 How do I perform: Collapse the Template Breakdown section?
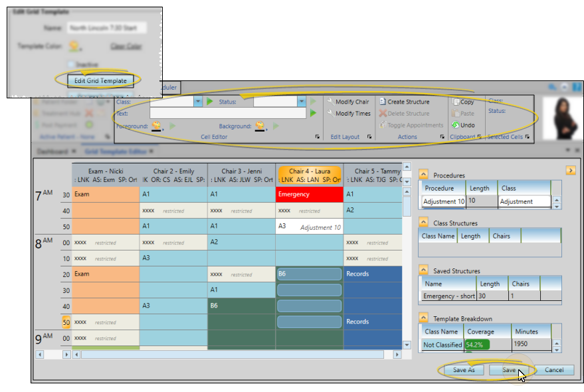[x=423, y=318]
